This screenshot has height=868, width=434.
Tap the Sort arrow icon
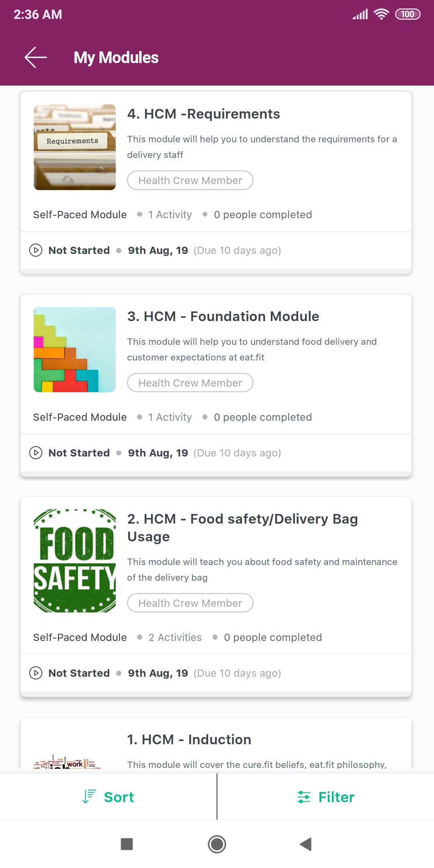coord(88,797)
